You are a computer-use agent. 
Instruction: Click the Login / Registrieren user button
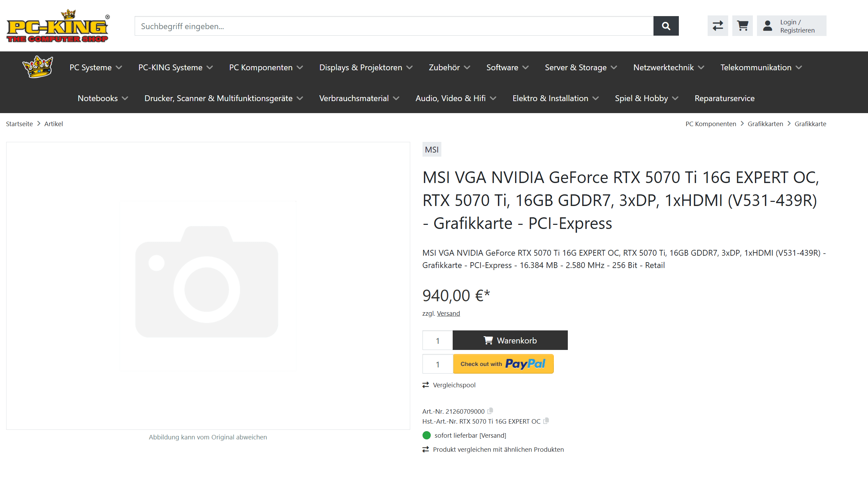click(791, 26)
